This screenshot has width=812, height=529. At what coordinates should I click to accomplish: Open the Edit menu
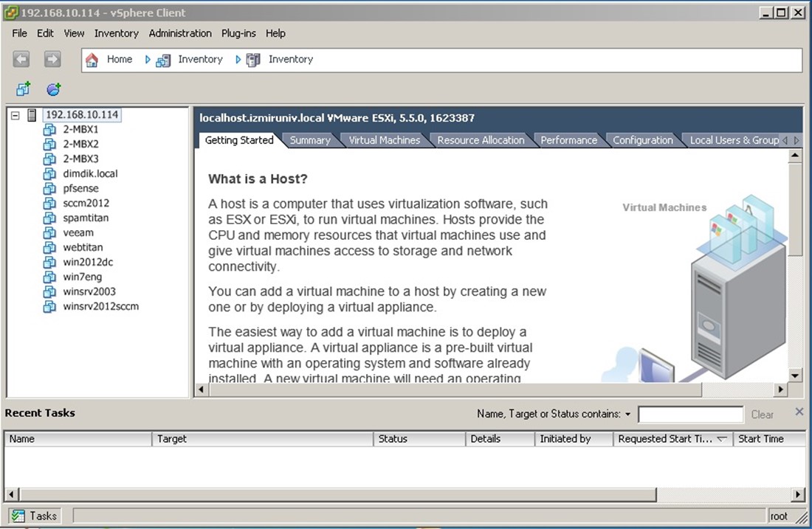click(45, 33)
